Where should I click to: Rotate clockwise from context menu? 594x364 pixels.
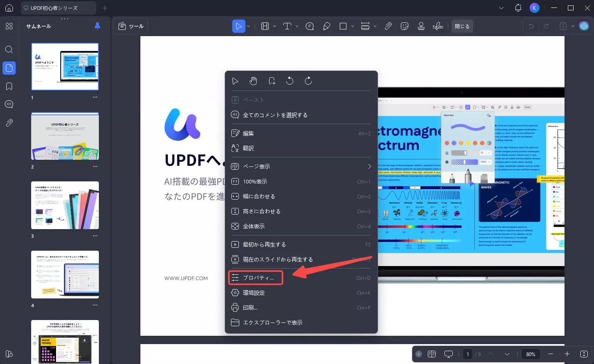(308, 81)
